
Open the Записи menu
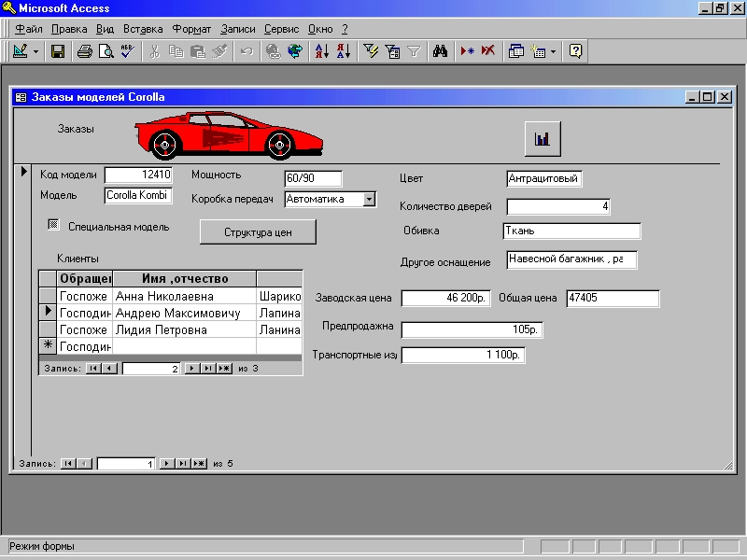point(238,29)
